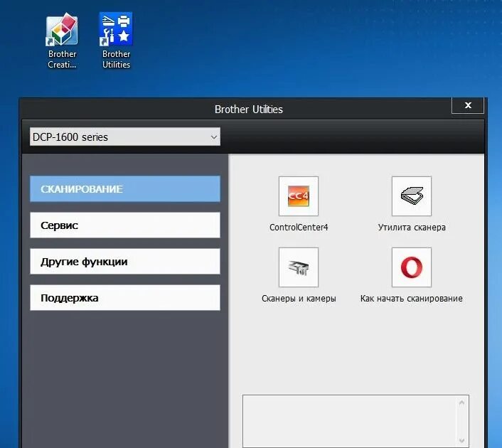The width and height of the screenshot is (502, 448).
Task: Open the Поддержка section
Action: pyautogui.click(x=125, y=297)
